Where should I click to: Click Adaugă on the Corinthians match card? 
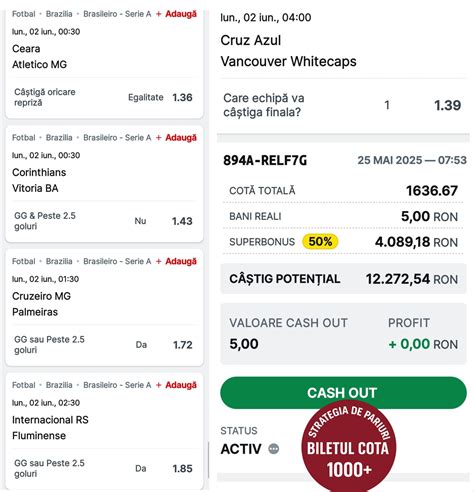tap(176, 138)
